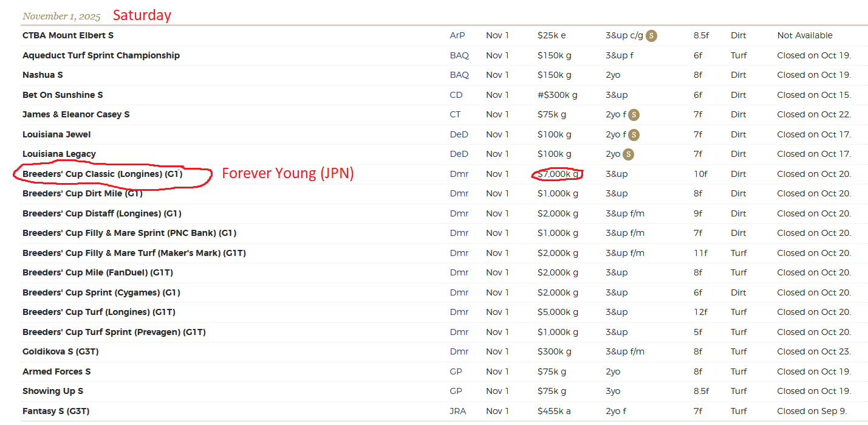
Task: Click the 5f distance value
Action: [x=698, y=332]
